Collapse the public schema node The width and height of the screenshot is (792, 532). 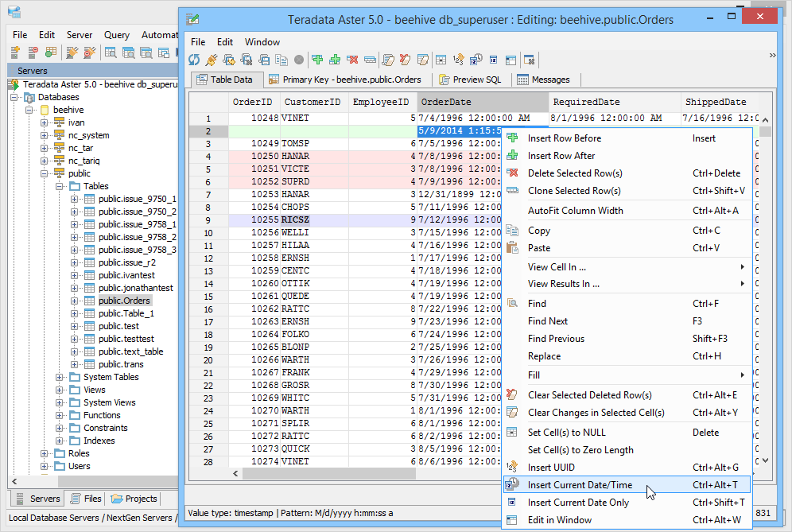click(x=44, y=173)
